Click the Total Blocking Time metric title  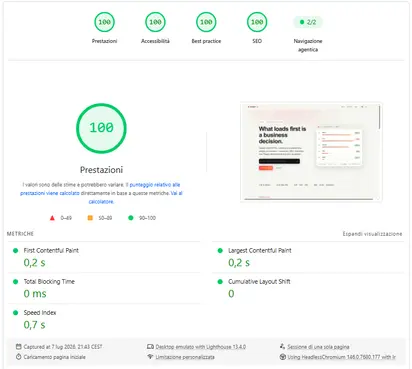49,282
